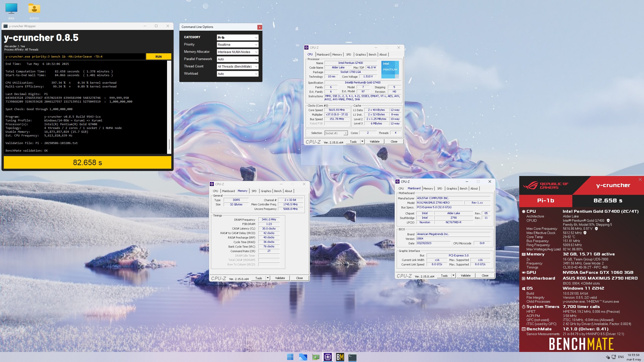Open the Parallel Framework dropdown
Image resolution: width=644 pixels, height=362 pixels.
point(237,59)
